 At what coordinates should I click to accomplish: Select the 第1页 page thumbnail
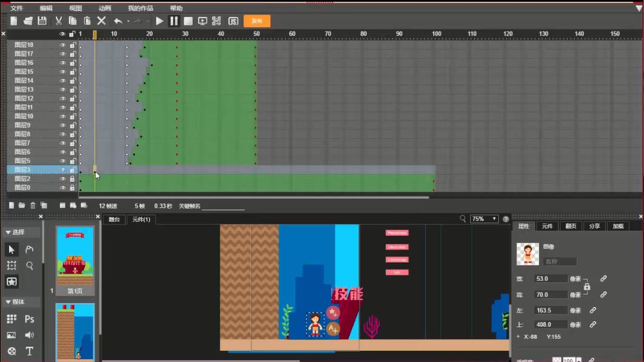pyautogui.click(x=75, y=261)
